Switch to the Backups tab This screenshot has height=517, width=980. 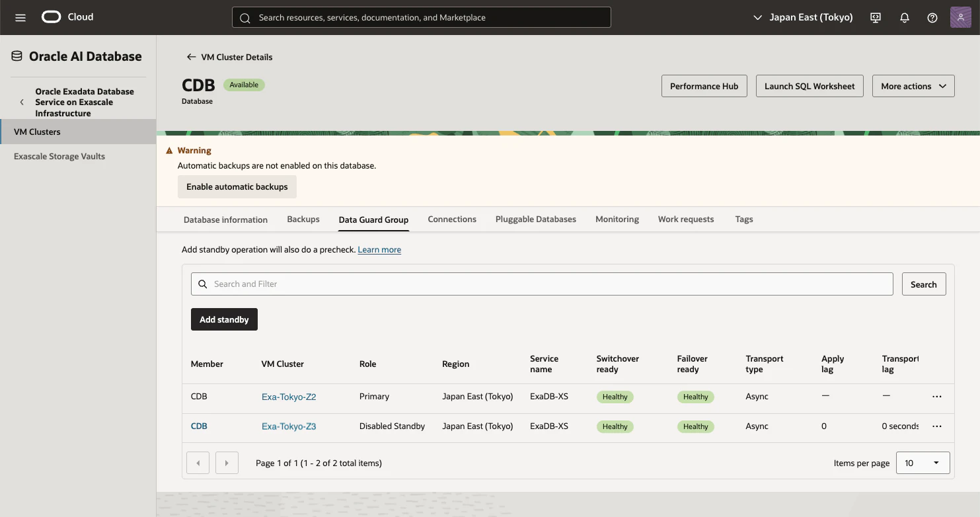point(303,219)
